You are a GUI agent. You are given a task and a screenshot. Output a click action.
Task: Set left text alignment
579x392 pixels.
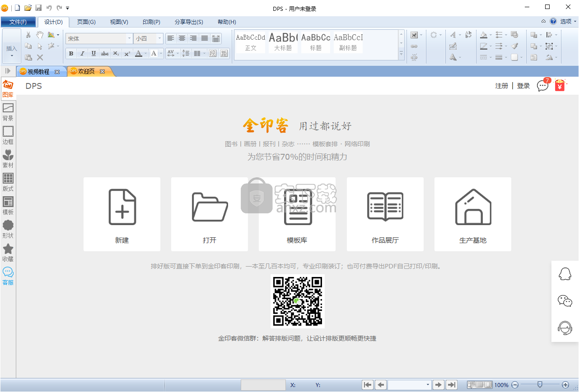(171, 38)
